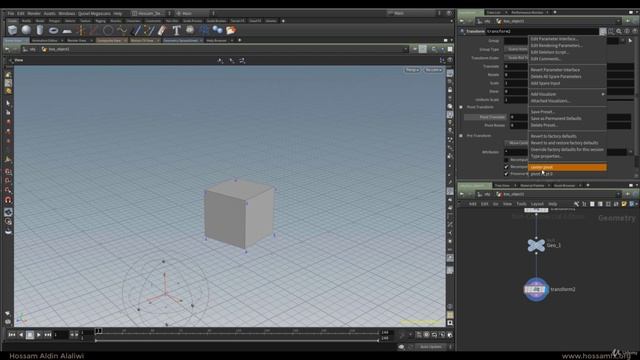Toggle unchecked Recompute checkbox
Viewport: 640px width, 360px height.
coord(507,160)
